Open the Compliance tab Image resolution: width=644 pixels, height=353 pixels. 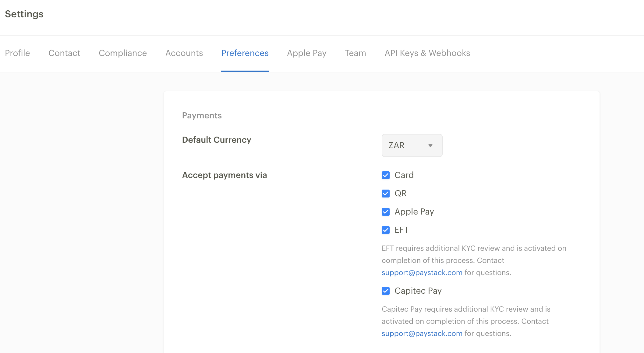[x=122, y=53]
